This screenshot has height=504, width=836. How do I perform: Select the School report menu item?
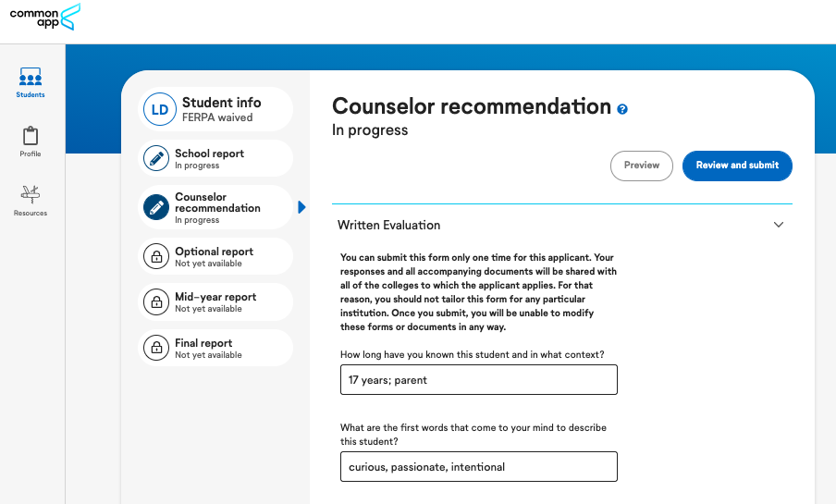(215, 158)
